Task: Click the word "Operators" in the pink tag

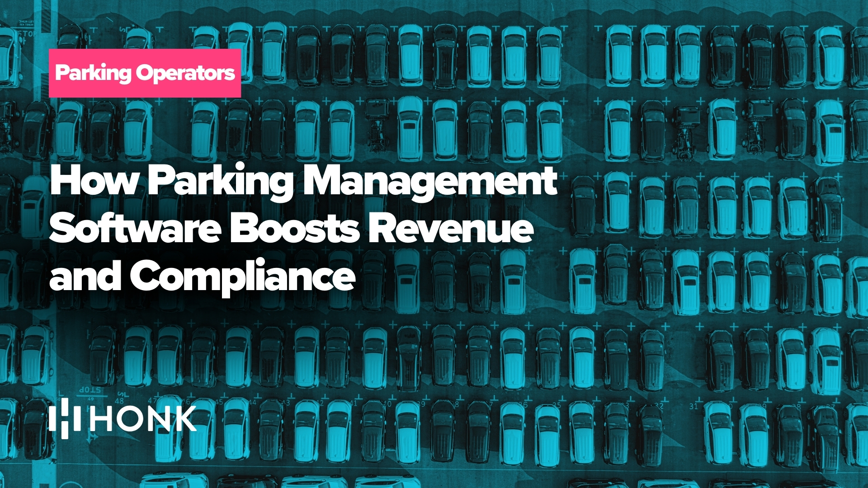Action: coord(185,73)
